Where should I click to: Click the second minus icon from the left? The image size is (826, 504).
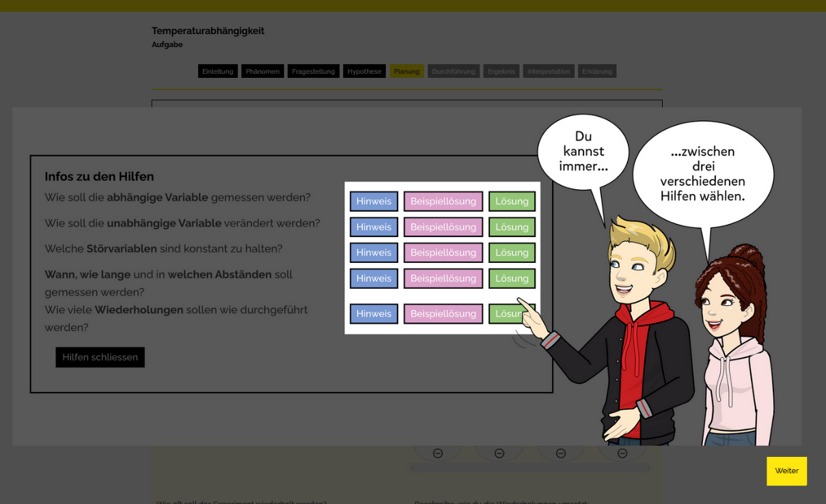[499, 453]
